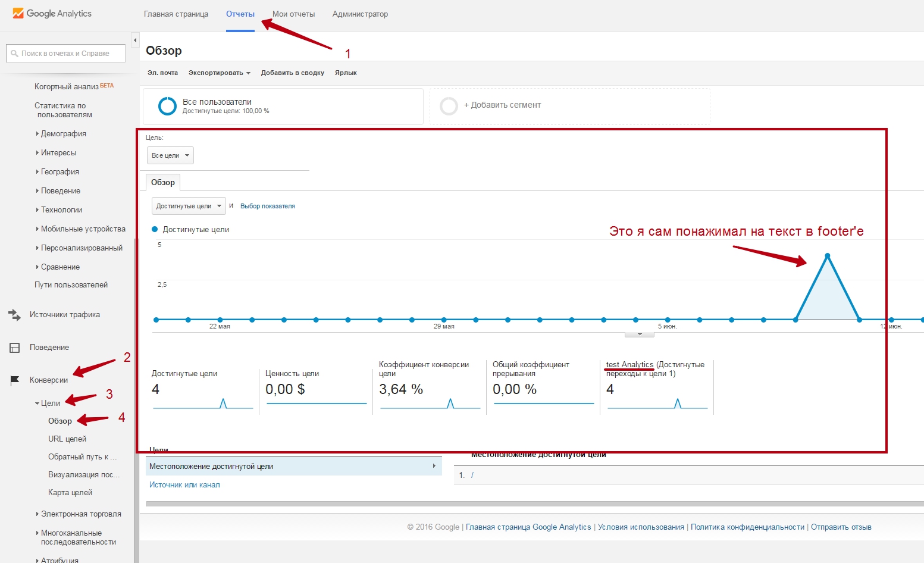
Task: Open the Администратор tab
Action: [360, 14]
